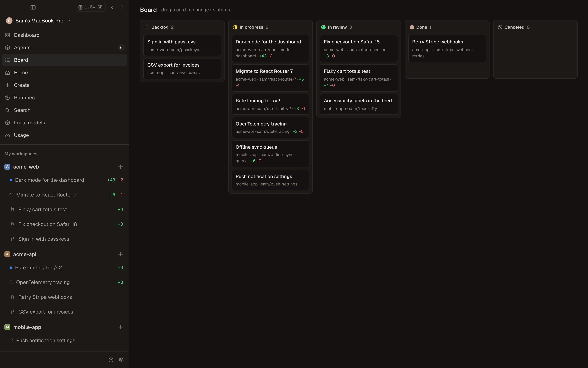Open Local models page
Screen dimensions: 588x368
(65, 123)
